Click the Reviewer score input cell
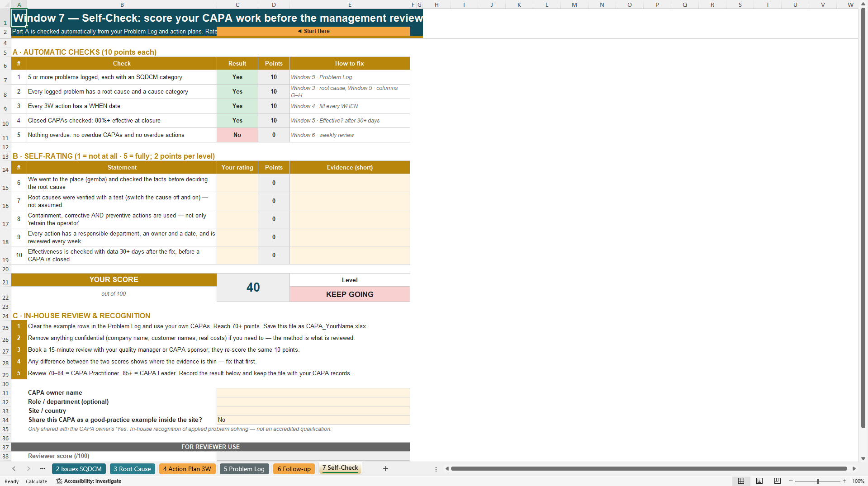The width and height of the screenshot is (868, 486). (x=313, y=456)
